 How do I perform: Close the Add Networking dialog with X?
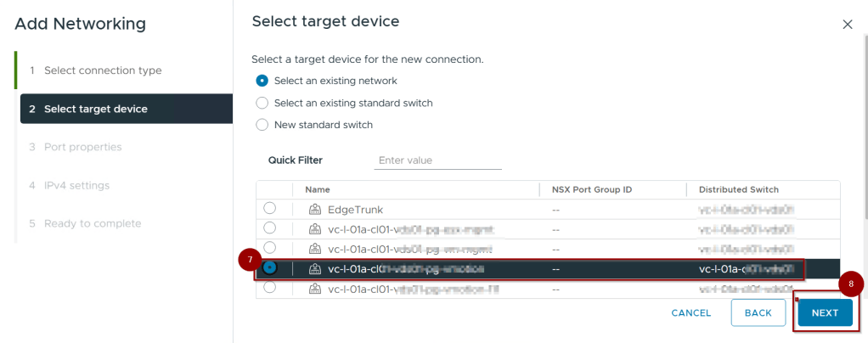pos(847,25)
